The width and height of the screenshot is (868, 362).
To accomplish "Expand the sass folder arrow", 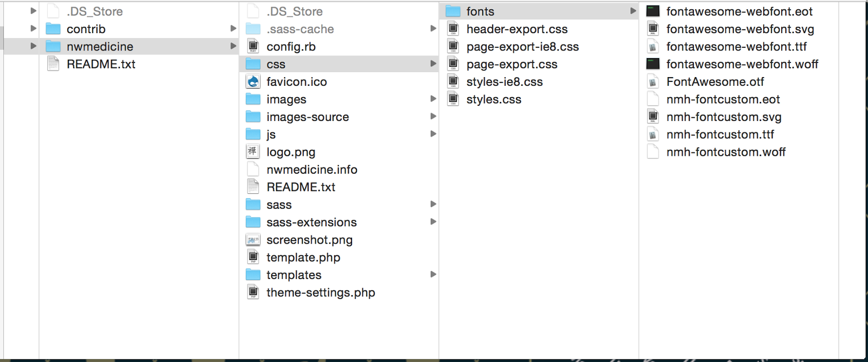I will point(433,204).
